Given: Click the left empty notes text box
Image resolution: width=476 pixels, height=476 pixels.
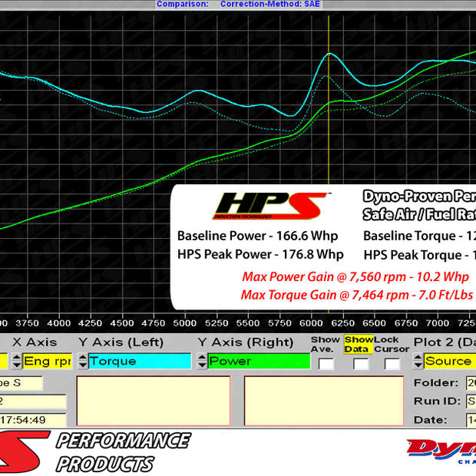Looking at the screenshot, I should [154, 401].
